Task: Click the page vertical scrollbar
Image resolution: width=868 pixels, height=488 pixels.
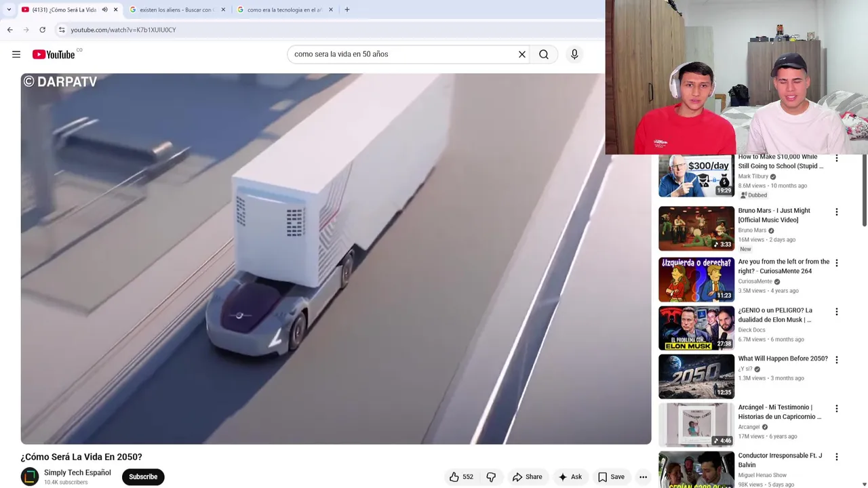Action: tap(864, 190)
